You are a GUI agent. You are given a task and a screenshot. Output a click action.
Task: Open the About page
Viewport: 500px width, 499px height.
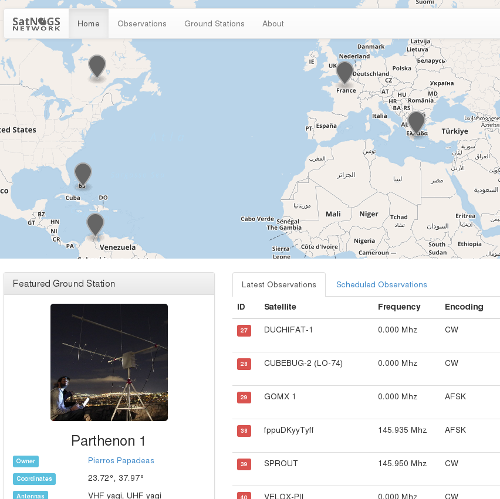[x=273, y=24]
